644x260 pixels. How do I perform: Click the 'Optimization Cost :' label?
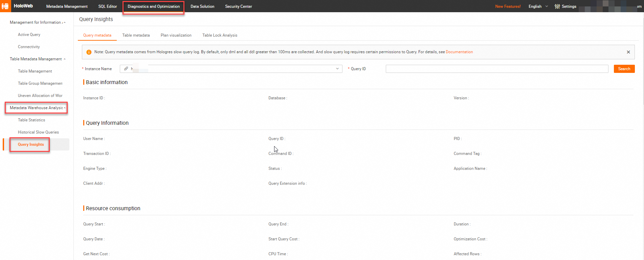pos(470,239)
